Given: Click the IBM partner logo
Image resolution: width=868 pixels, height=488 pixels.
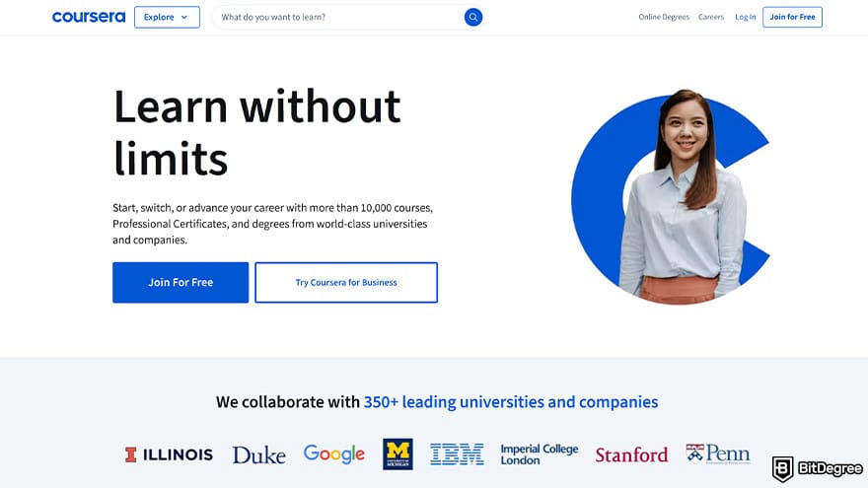Looking at the screenshot, I should (x=457, y=454).
